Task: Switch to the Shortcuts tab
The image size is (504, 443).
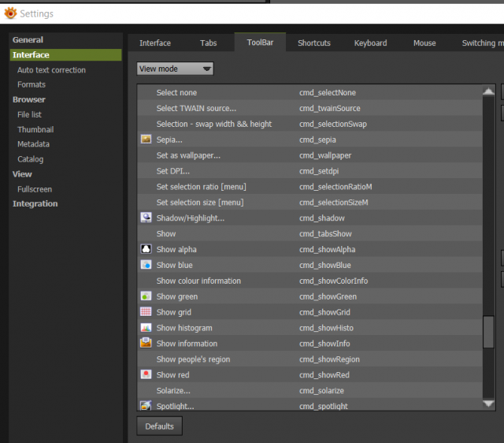Action: tap(314, 43)
